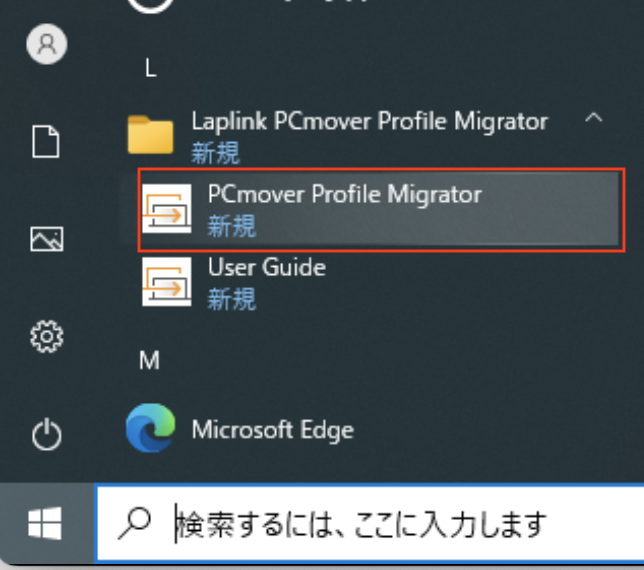Click the Microsoft Edge icon
Viewport: 644px width, 570px height.
tap(150, 428)
